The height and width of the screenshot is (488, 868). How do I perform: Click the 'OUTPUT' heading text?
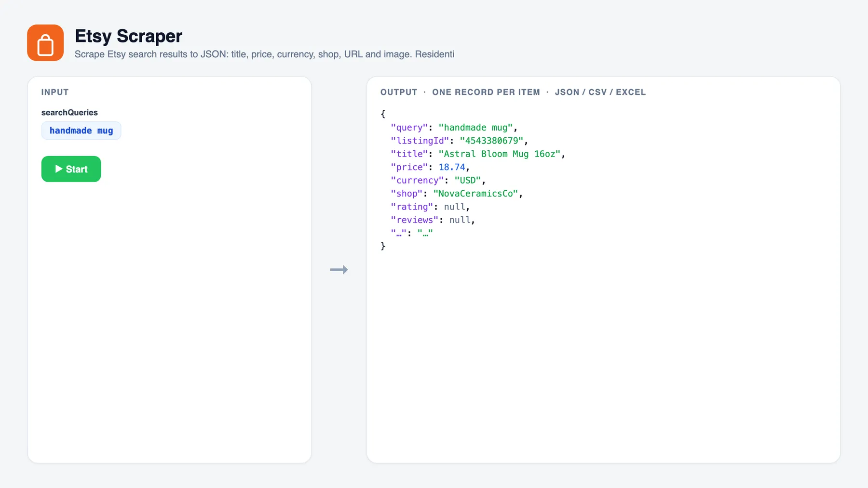coord(399,92)
